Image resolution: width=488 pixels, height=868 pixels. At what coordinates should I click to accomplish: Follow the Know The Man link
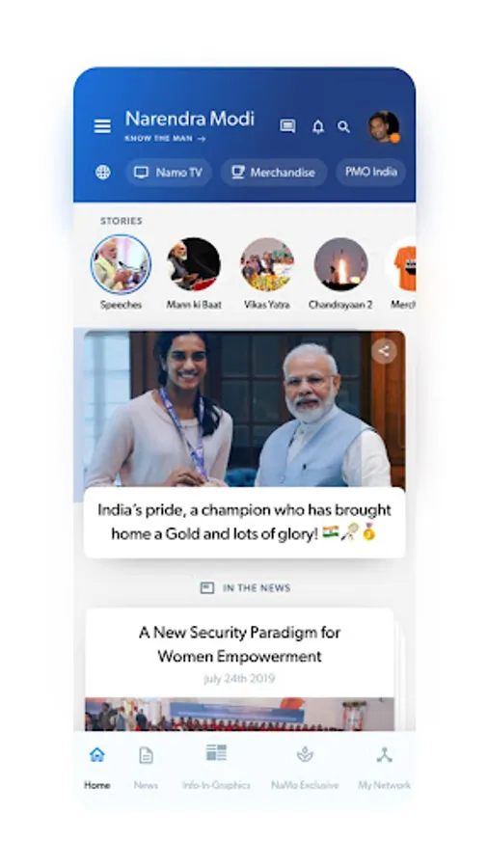tap(166, 139)
